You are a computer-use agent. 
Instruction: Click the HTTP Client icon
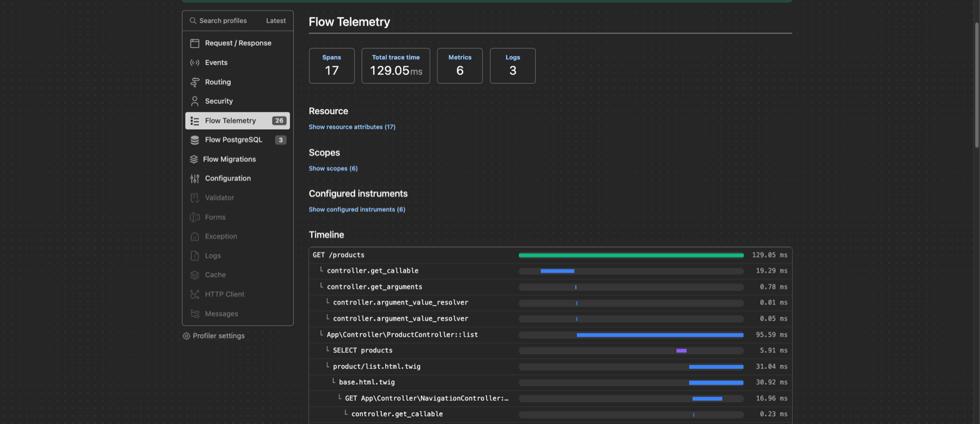(195, 294)
